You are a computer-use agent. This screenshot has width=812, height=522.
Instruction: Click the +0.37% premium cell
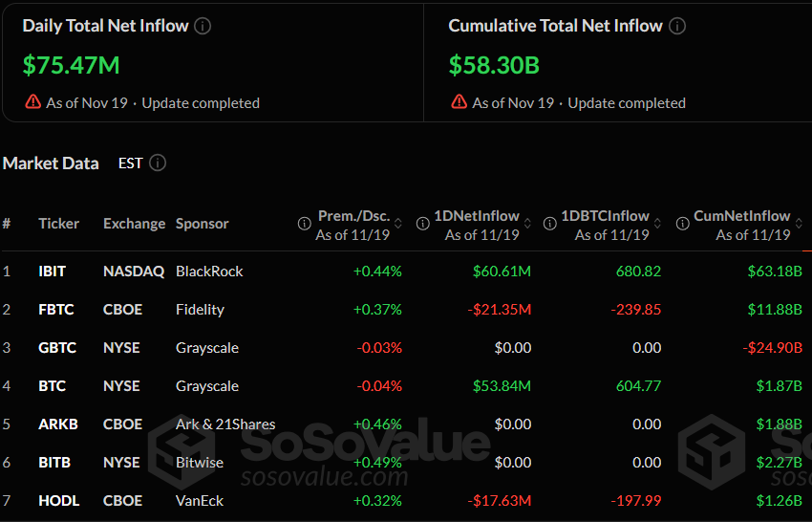tap(377, 310)
